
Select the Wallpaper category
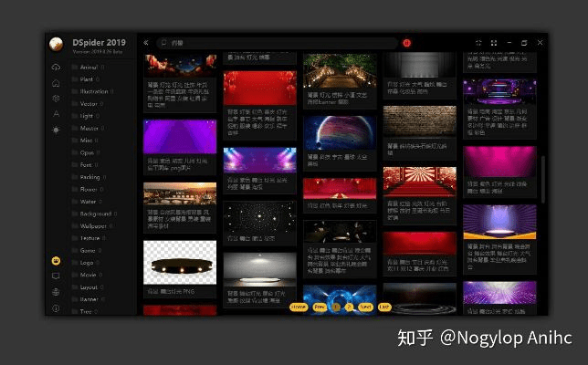point(93,226)
